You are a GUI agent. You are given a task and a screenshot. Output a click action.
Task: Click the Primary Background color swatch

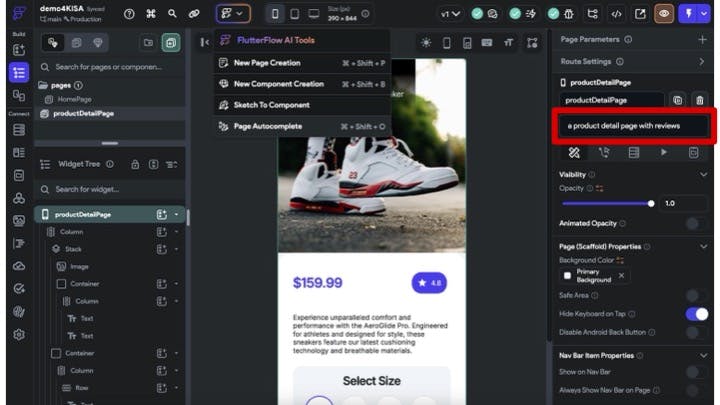pyautogui.click(x=568, y=276)
